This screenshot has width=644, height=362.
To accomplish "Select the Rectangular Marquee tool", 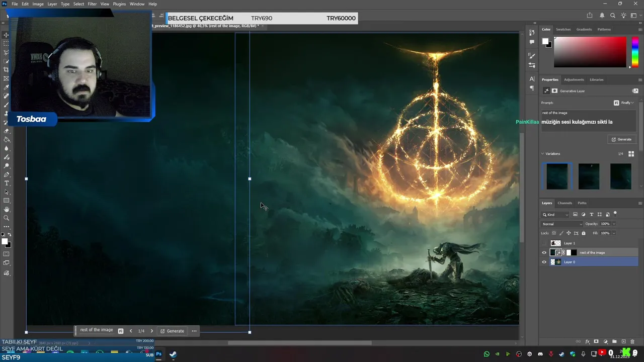I will 6,44.
